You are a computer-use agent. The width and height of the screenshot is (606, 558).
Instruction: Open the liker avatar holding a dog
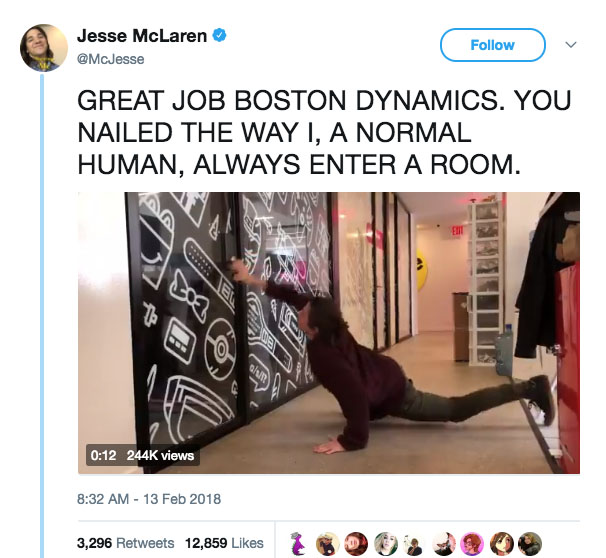coord(443,543)
